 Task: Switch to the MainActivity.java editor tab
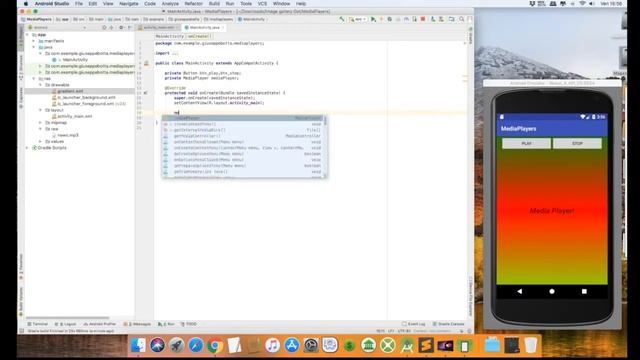pyautogui.click(x=204, y=28)
